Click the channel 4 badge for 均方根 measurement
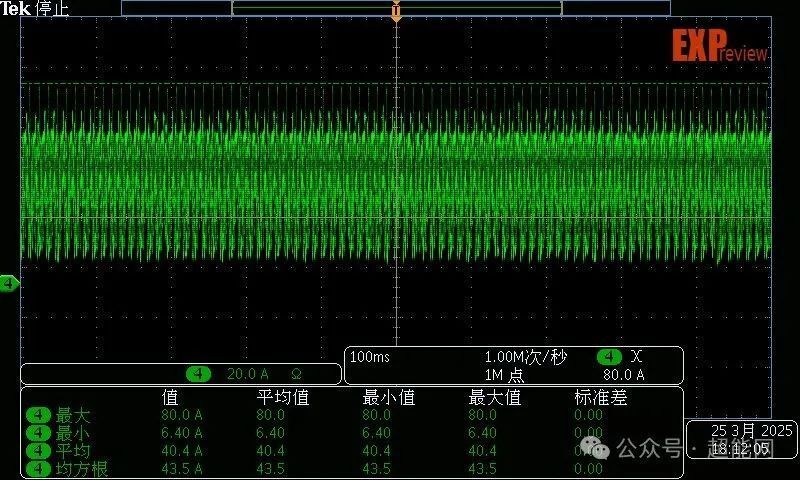The height and width of the screenshot is (480, 800). coord(38,469)
